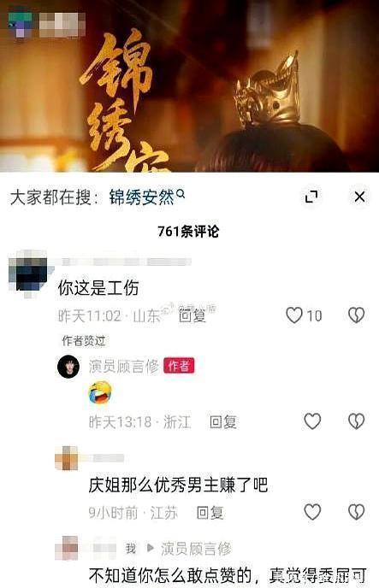Viewport: 379px width, 588px height.
Task: Like the 庆姐那么优秀 comment
Action: [312, 512]
